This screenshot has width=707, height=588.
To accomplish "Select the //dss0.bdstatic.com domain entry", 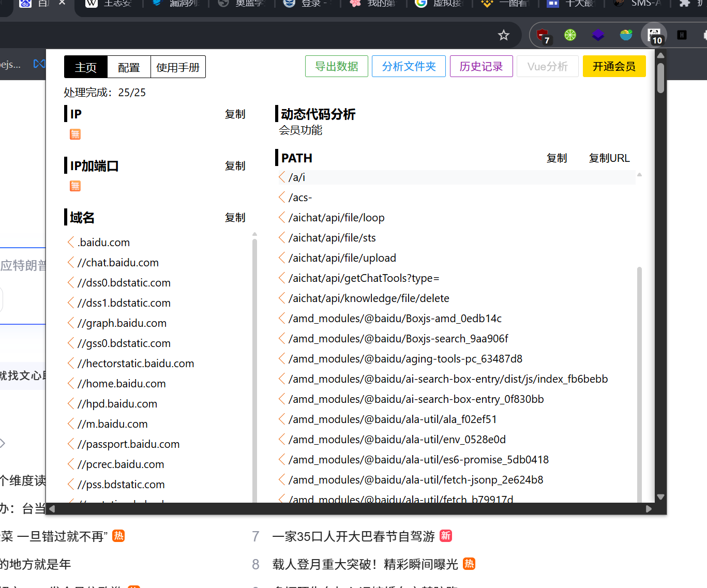I will pyautogui.click(x=124, y=283).
